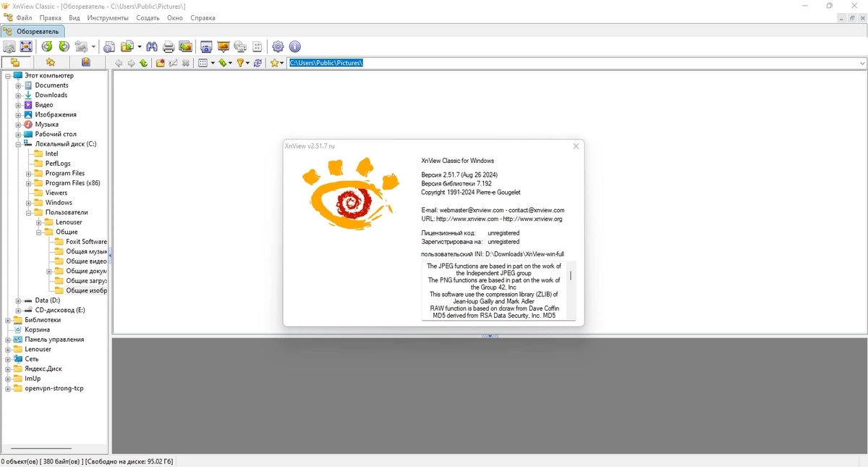The image size is (868, 467).
Task: Select the Яндекс.Диск tree item
Action: (43, 369)
